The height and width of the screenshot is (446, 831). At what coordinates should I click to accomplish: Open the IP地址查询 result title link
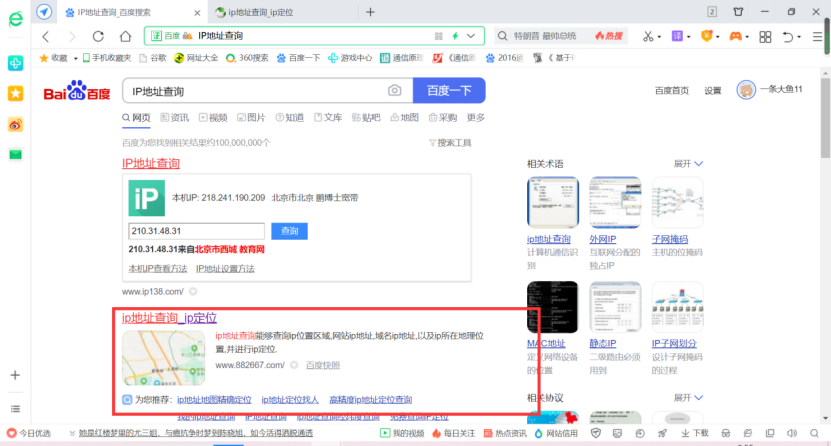tap(151, 163)
